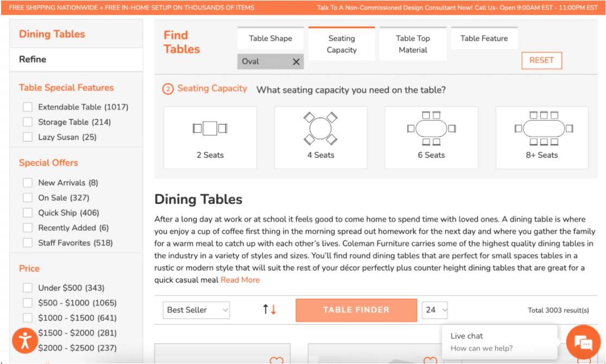Image resolution: width=606 pixels, height=364 pixels.
Task: Expand description with Read More link
Action: (x=240, y=280)
